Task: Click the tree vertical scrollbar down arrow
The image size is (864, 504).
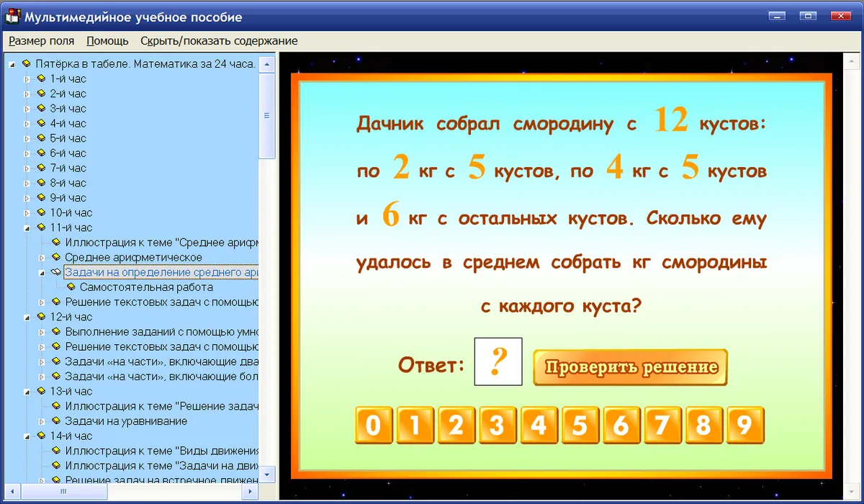Action: pos(267,475)
